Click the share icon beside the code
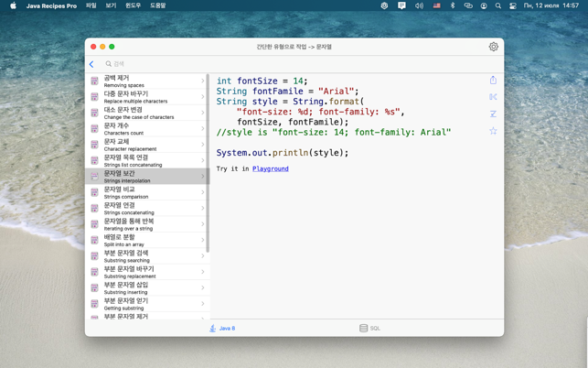 point(493,80)
